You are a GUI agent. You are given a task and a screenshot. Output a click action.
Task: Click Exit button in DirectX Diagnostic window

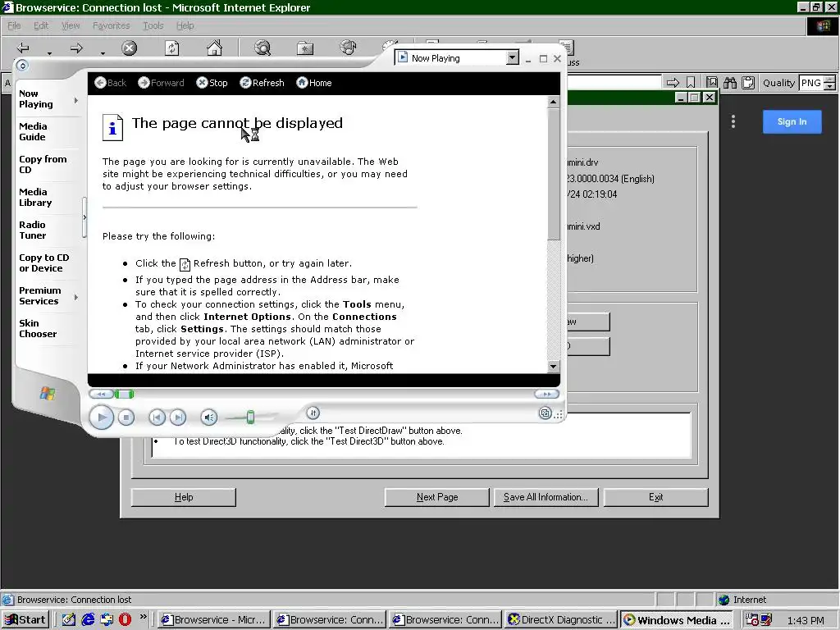[655, 497]
